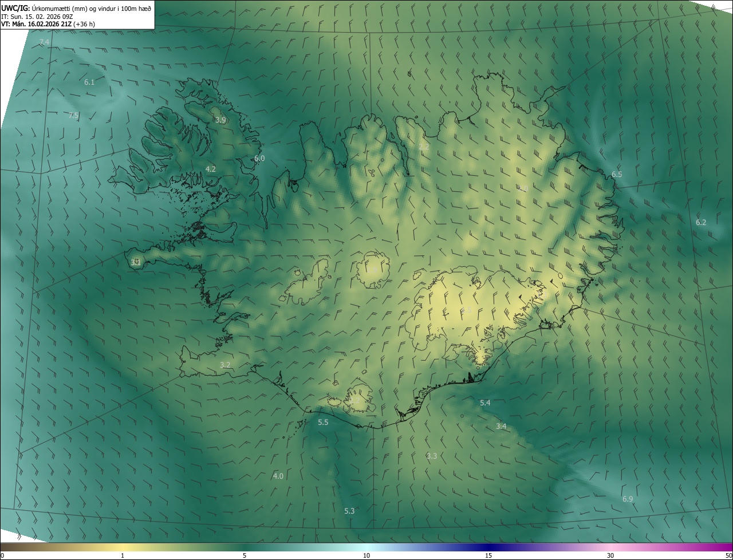
Task: Pick the 7.5 value label on the map
Action: 73,116
